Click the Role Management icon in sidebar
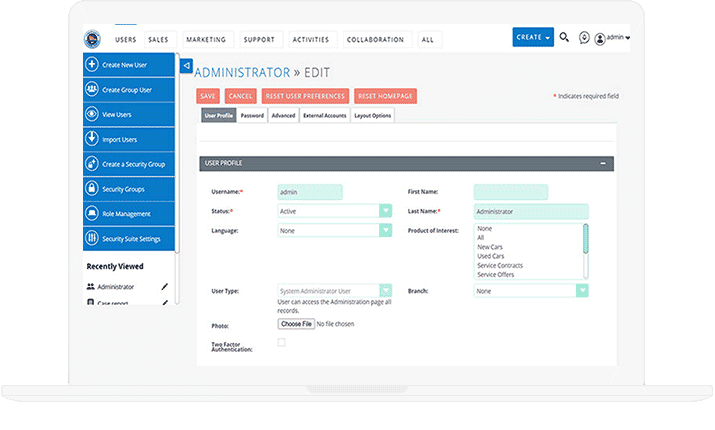715x430 pixels. click(x=92, y=214)
